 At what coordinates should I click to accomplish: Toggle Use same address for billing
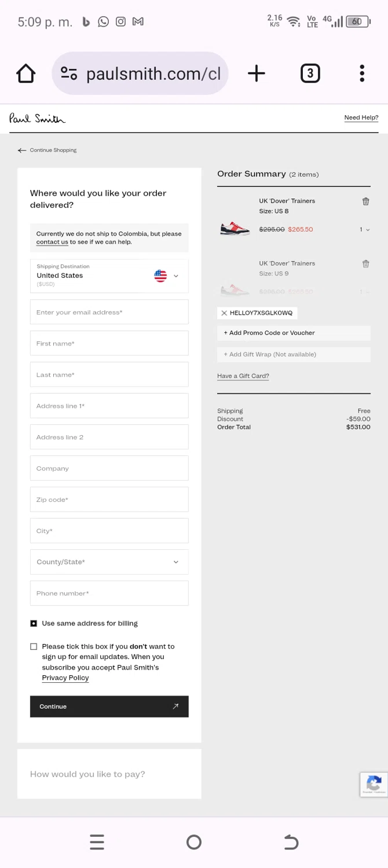[x=34, y=623]
